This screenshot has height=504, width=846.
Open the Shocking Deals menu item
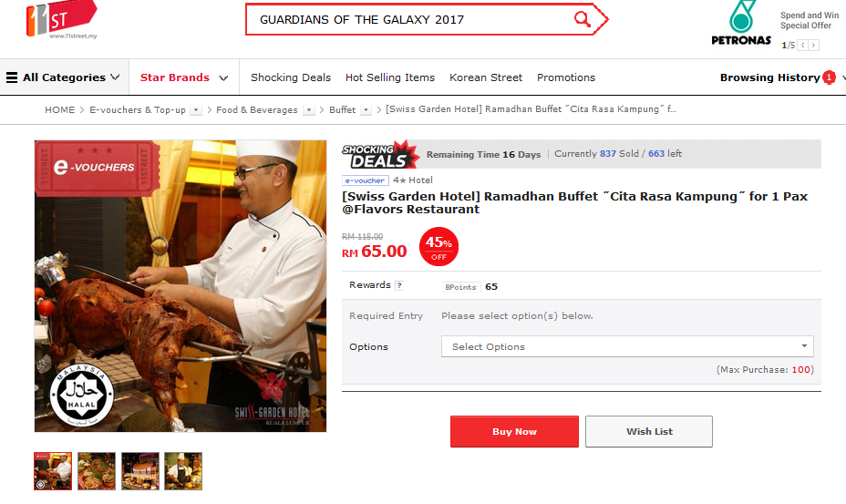click(290, 77)
